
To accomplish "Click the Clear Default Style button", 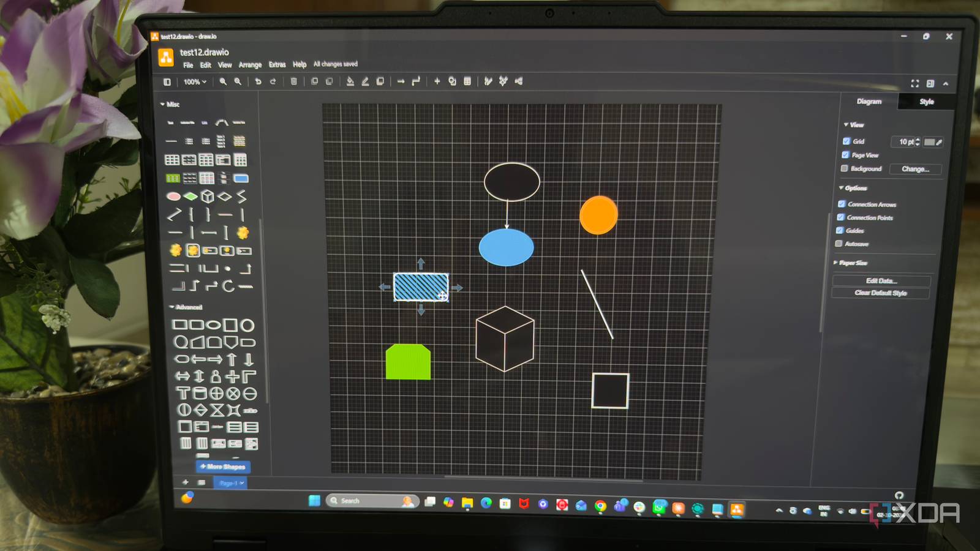I will [881, 293].
